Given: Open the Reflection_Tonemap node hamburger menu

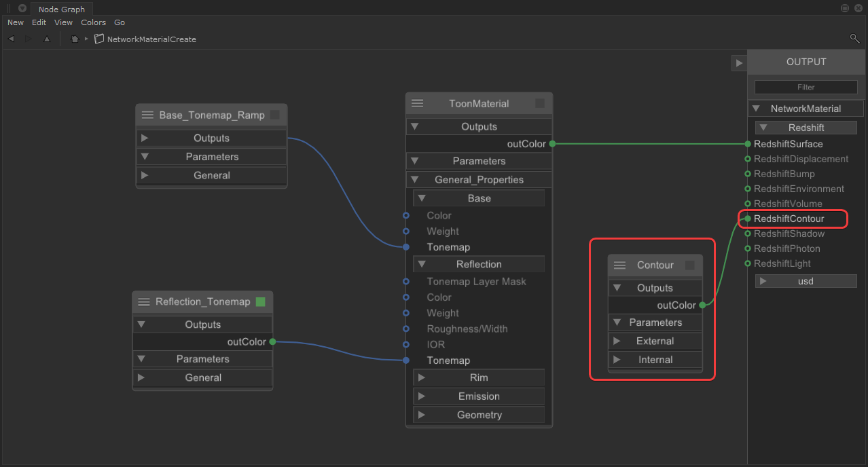Looking at the screenshot, I should point(143,302).
